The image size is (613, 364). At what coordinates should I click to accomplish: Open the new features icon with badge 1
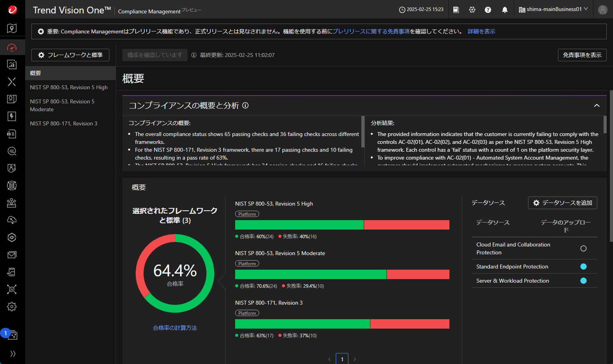point(12,335)
